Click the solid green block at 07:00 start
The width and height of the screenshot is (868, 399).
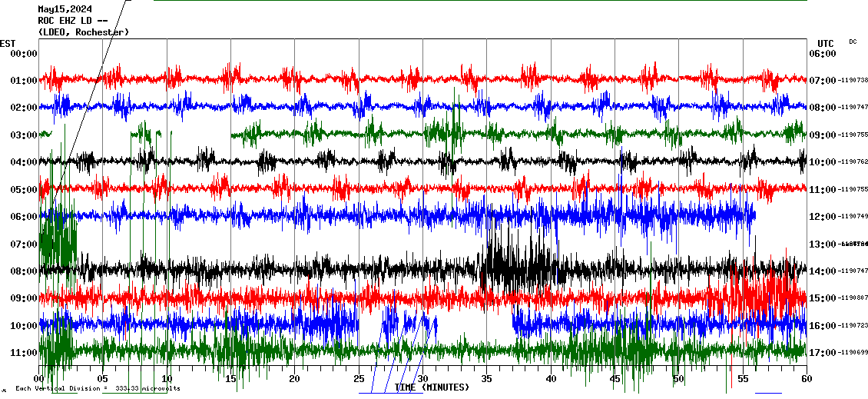pos(58,240)
